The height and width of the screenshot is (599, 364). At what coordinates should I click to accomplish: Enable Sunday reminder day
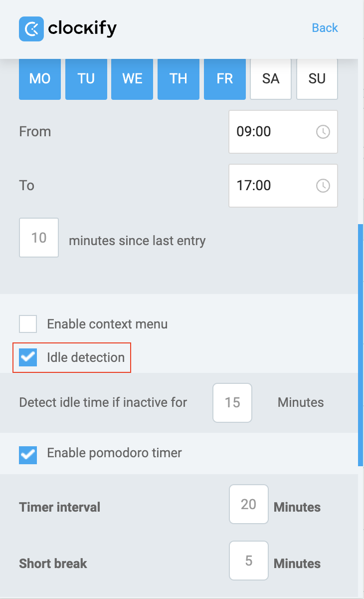(x=317, y=79)
